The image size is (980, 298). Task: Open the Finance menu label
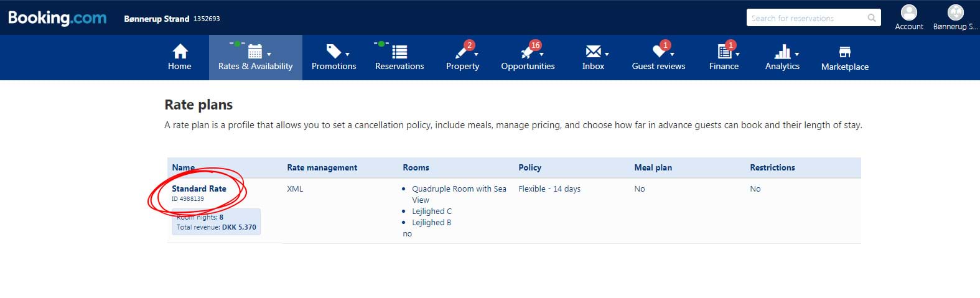coord(724,67)
